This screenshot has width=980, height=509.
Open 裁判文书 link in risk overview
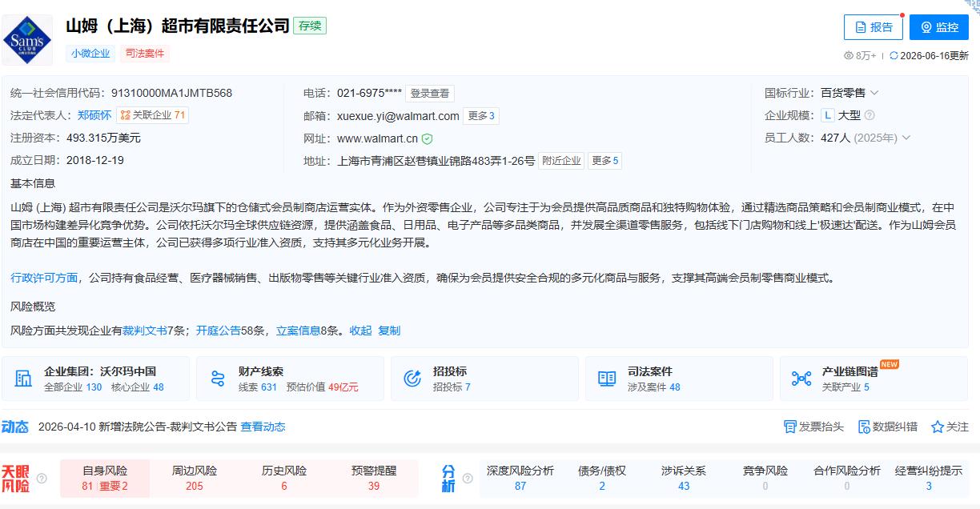pyautogui.click(x=145, y=331)
